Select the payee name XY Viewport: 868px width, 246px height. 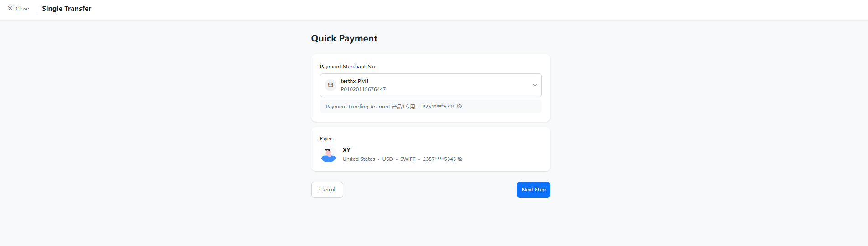346,150
